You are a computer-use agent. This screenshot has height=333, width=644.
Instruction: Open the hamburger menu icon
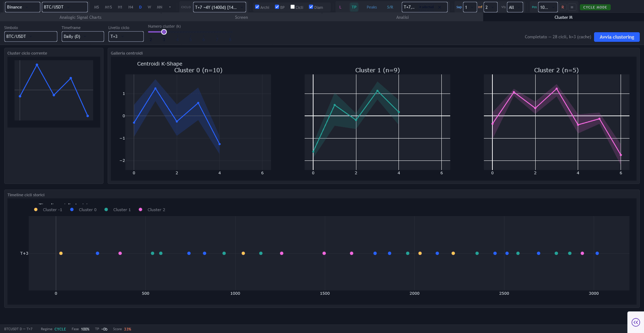coord(572,7)
